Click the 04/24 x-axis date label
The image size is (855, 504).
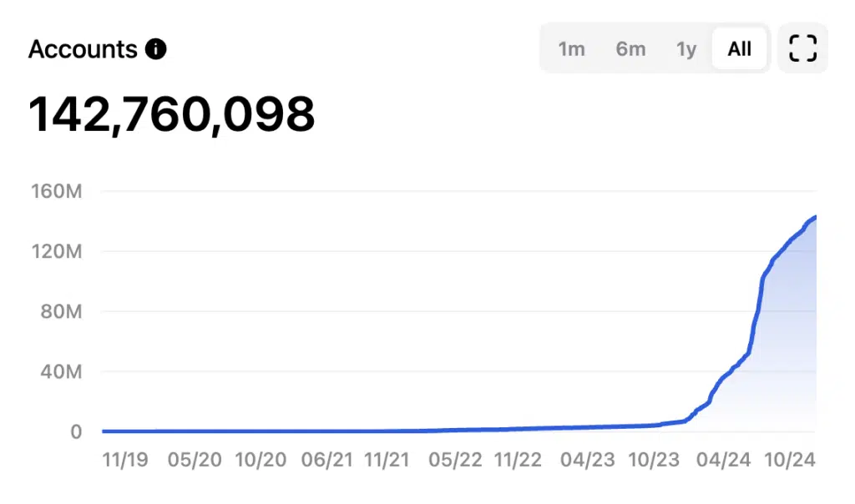click(x=723, y=460)
